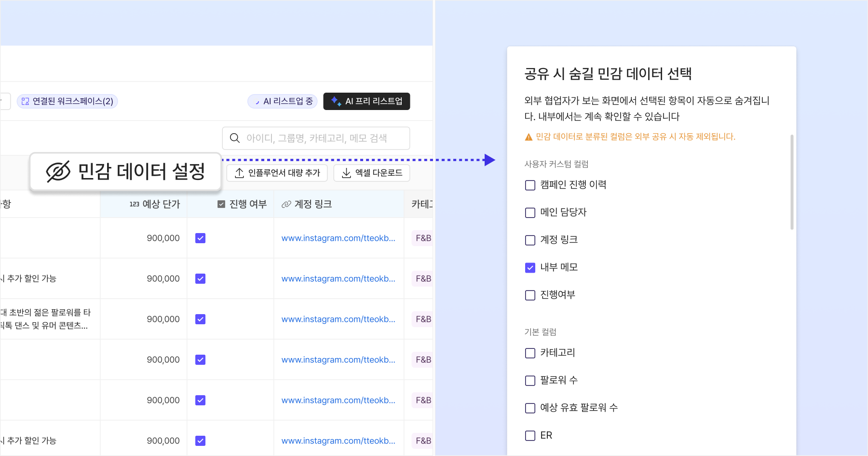Click the link icon beside 계정 링크 header

pos(286,204)
